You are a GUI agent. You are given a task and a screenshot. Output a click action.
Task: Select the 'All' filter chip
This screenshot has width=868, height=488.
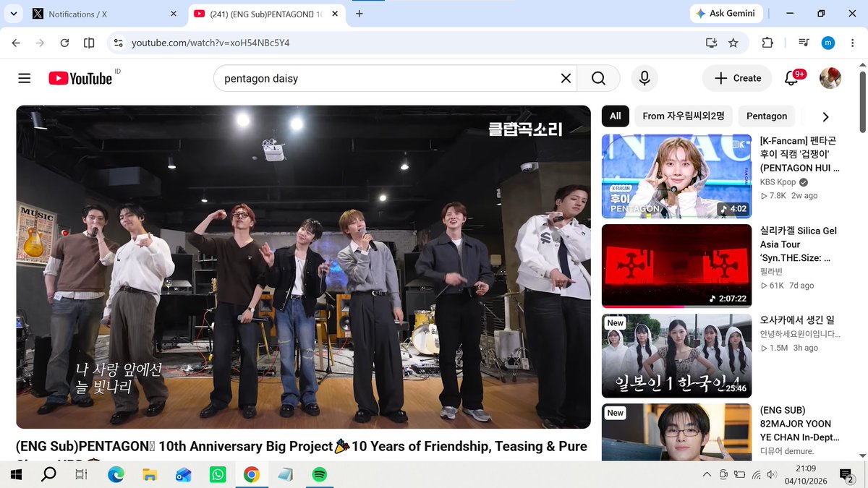coord(616,116)
